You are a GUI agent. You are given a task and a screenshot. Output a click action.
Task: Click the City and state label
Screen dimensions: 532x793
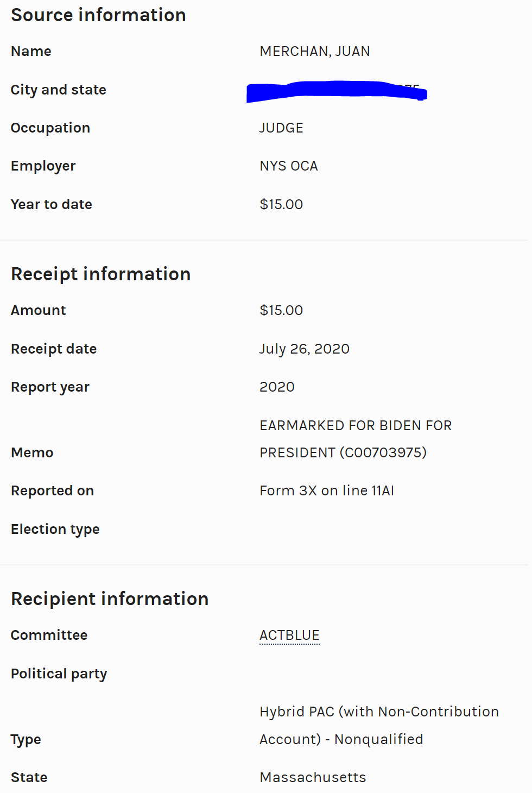59,90
